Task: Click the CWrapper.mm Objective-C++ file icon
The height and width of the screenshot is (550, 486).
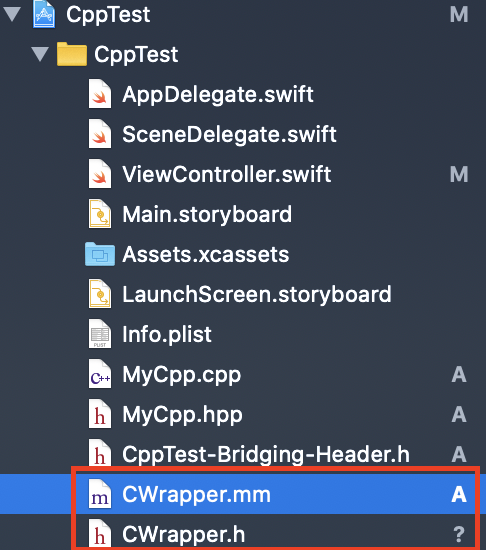Action: [x=100, y=494]
